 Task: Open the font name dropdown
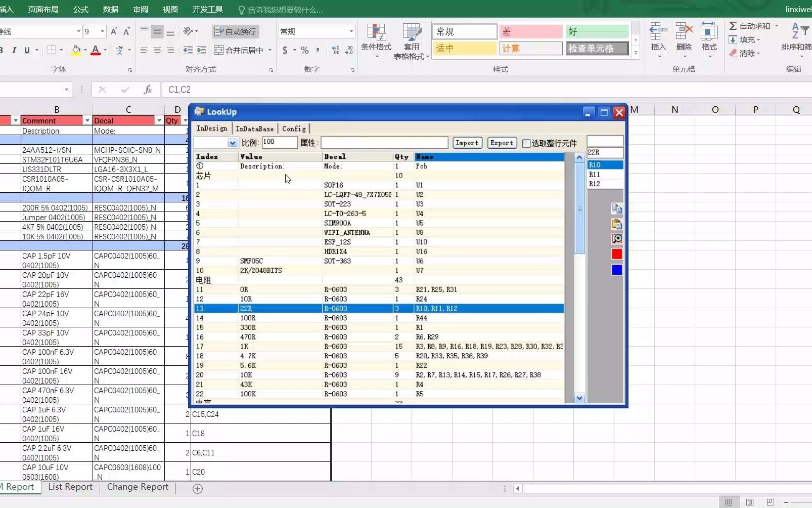coord(78,31)
